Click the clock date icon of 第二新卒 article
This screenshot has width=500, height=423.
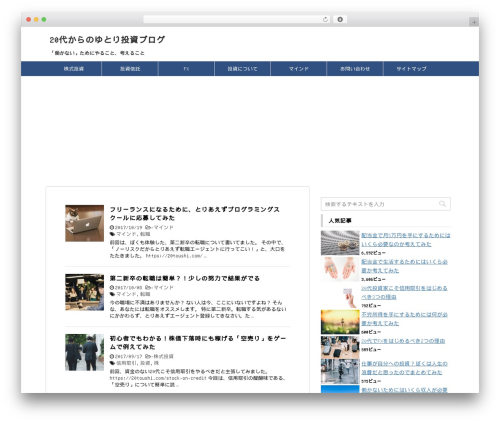pyautogui.click(x=112, y=287)
